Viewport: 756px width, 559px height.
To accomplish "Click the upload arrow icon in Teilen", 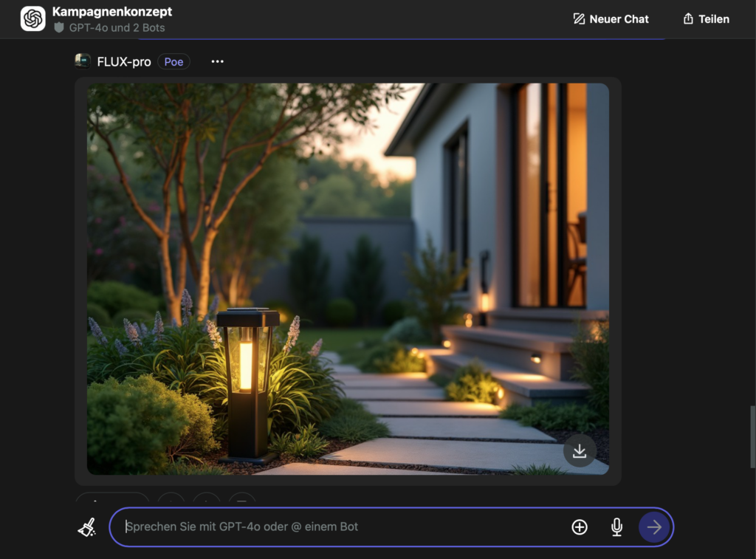I will 688,19.
